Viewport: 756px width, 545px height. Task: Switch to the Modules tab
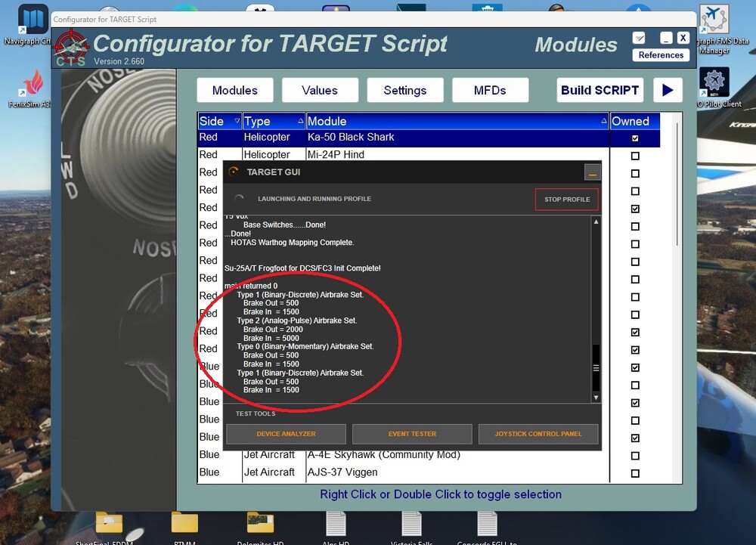(235, 90)
